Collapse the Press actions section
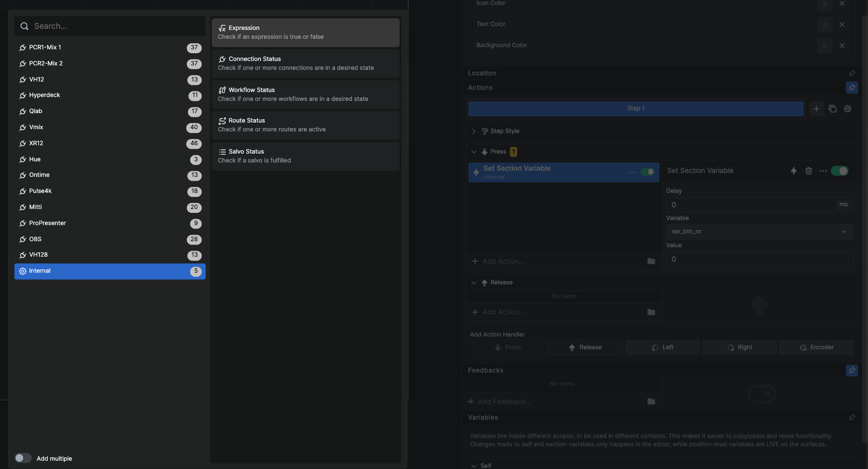Image resolution: width=868 pixels, height=469 pixels. [474, 152]
